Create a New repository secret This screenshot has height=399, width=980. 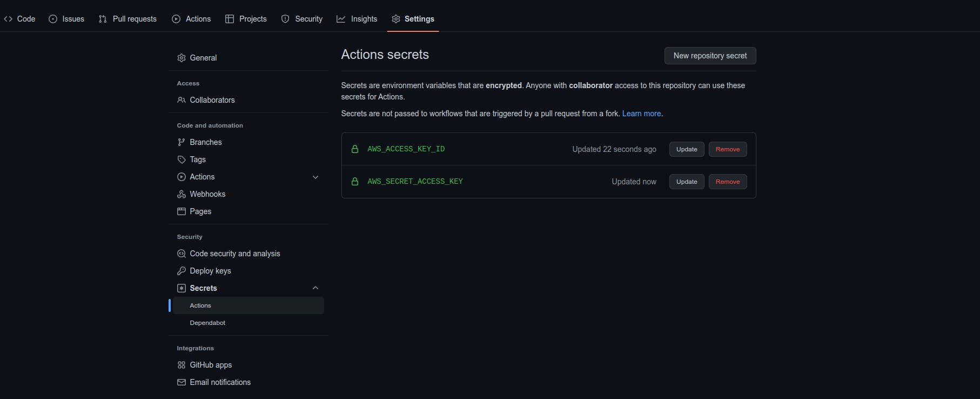[710, 56]
